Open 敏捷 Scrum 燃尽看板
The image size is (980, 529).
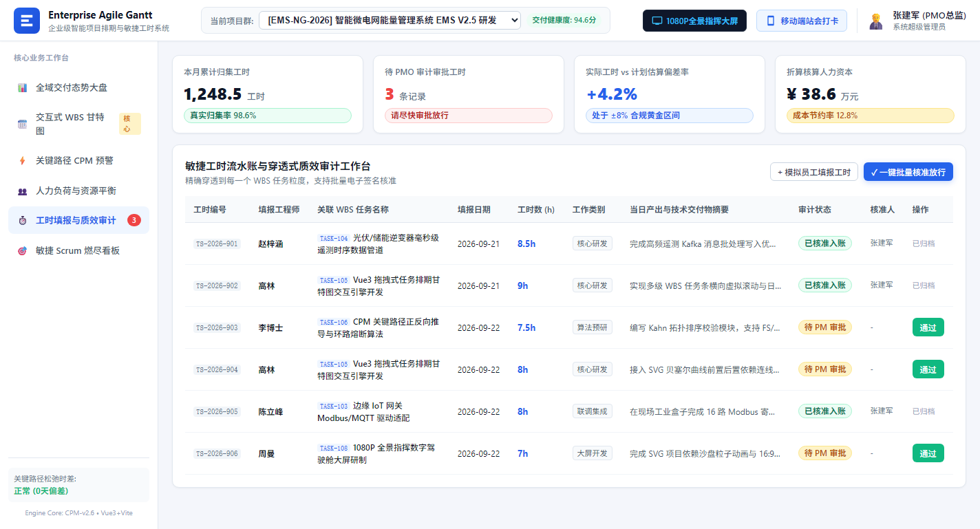(x=78, y=250)
